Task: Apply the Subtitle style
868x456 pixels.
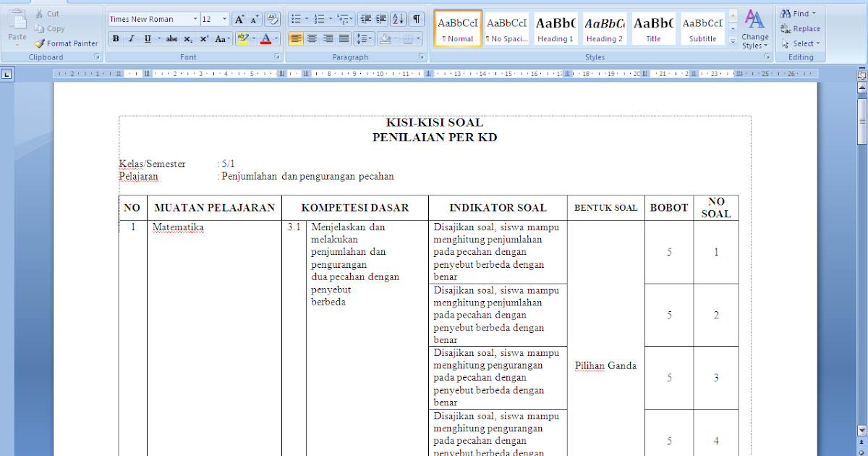Action: [x=702, y=29]
